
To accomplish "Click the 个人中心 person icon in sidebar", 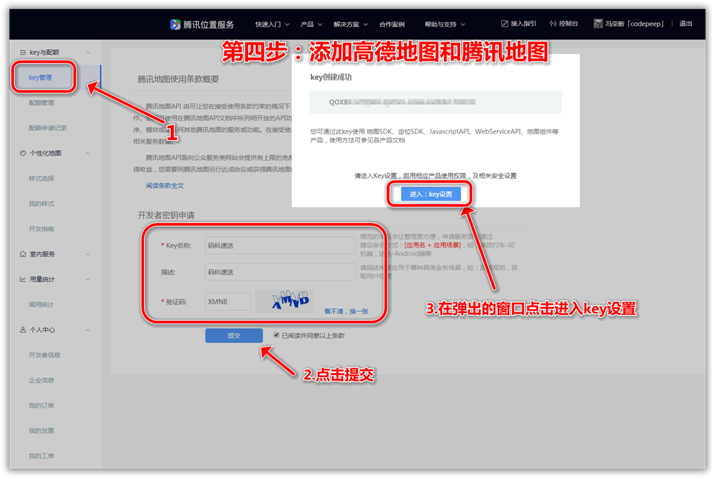I will [23, 330].
